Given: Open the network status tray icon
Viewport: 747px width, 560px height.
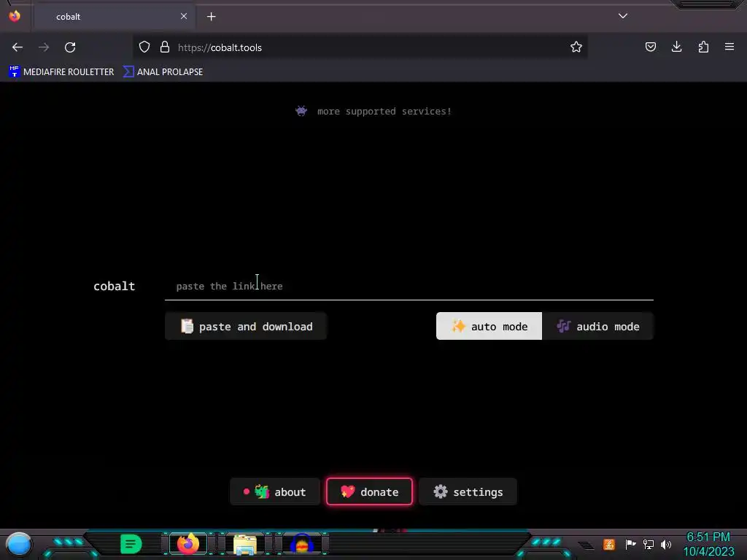Looking at the screenshot, I should (649, 544).
